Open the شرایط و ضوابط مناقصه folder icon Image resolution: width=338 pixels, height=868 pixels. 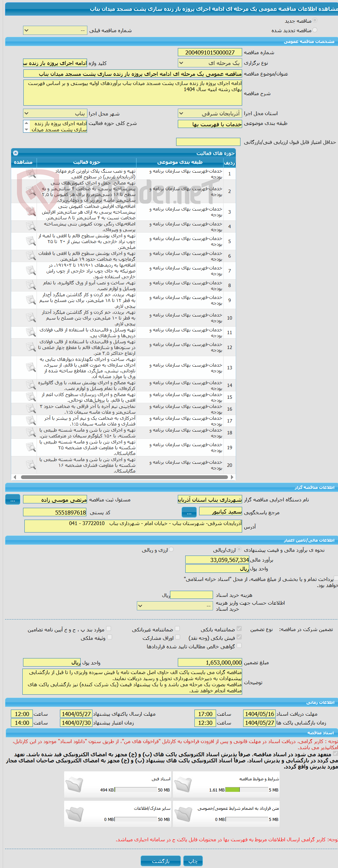coord(183,785)
